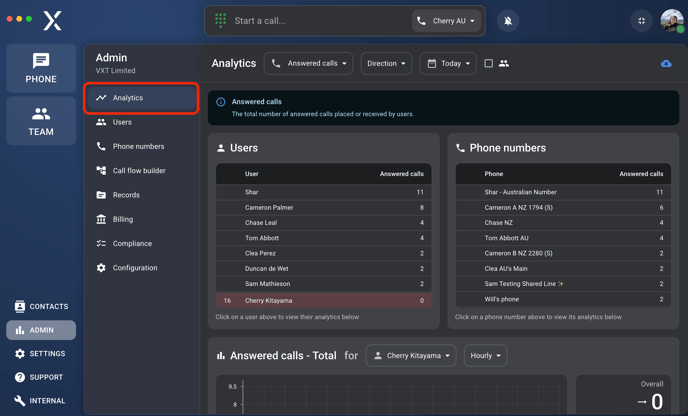Select the highlighted Cherry Kitayama row
The height and width of the screenshot is (416, 688).
(x=323, y=301)
